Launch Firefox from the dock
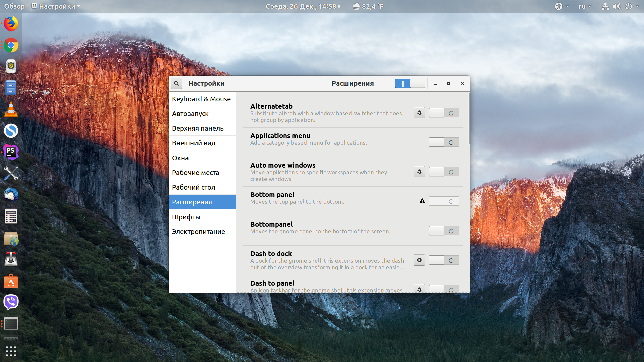The height and width of the screenshot is (362, 644). pos(11,24)
